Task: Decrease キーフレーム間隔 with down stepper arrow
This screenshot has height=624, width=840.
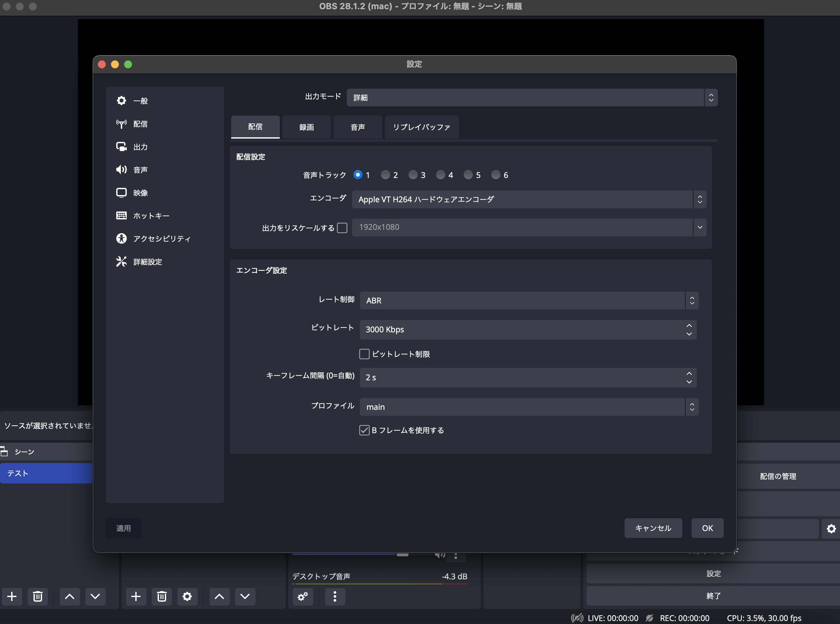Action: [689, 382]
